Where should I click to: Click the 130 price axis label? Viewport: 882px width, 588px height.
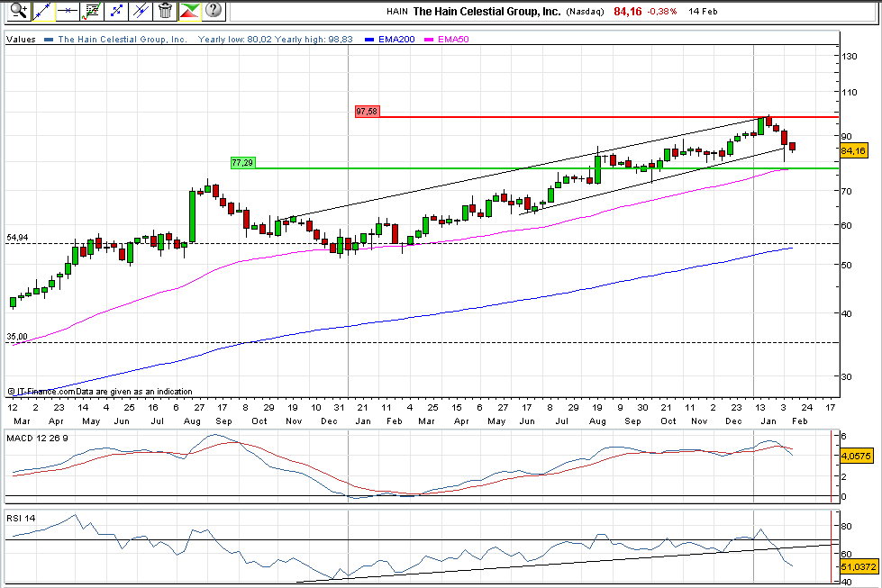click(x=850, y=56)
